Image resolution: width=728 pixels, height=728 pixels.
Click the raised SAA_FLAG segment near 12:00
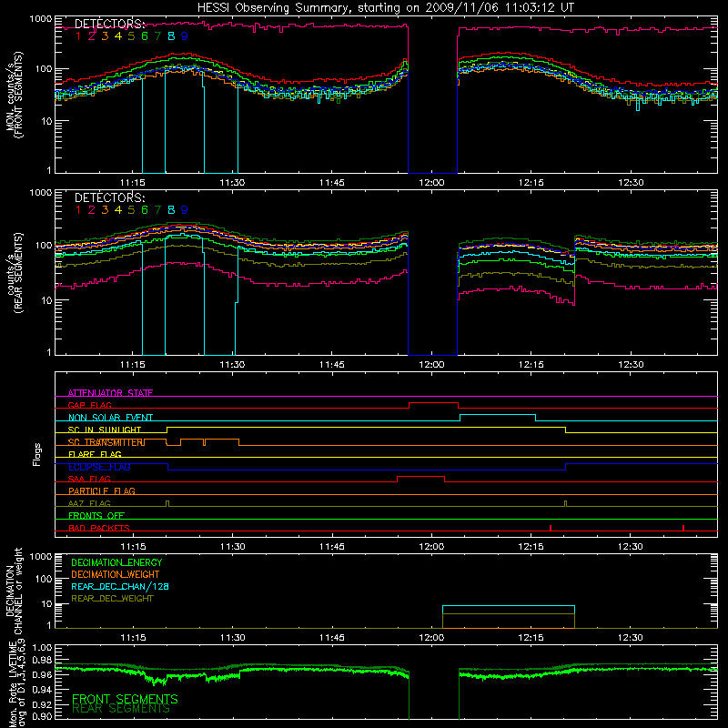coord(420,477)
